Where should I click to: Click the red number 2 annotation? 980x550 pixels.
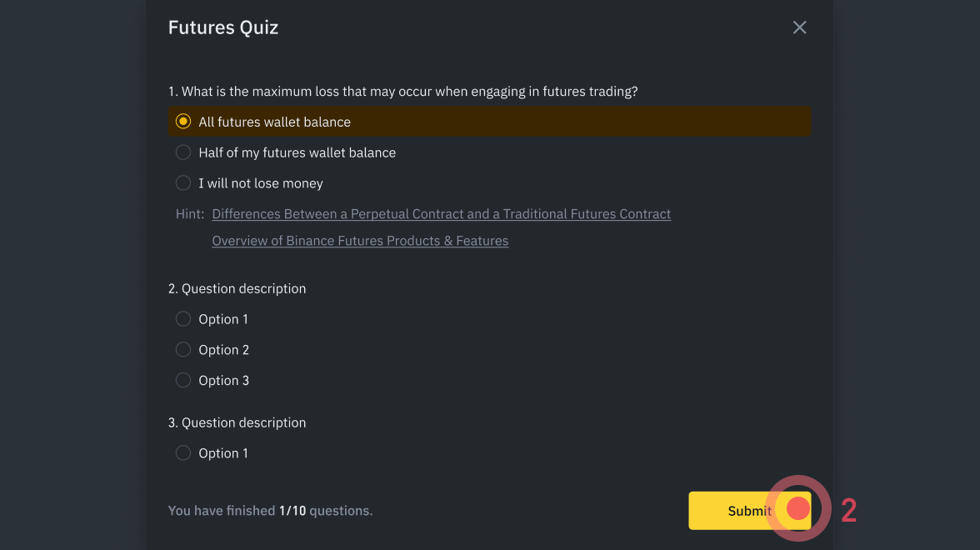click(849, 510)
